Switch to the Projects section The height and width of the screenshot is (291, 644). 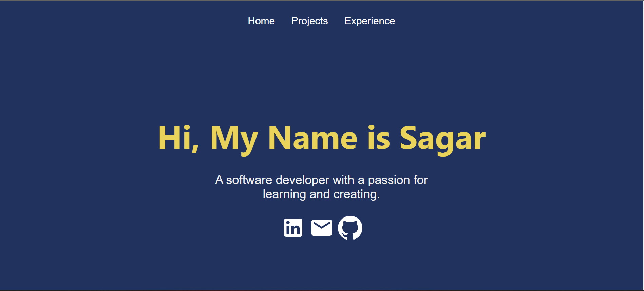[x=309, y=21]
